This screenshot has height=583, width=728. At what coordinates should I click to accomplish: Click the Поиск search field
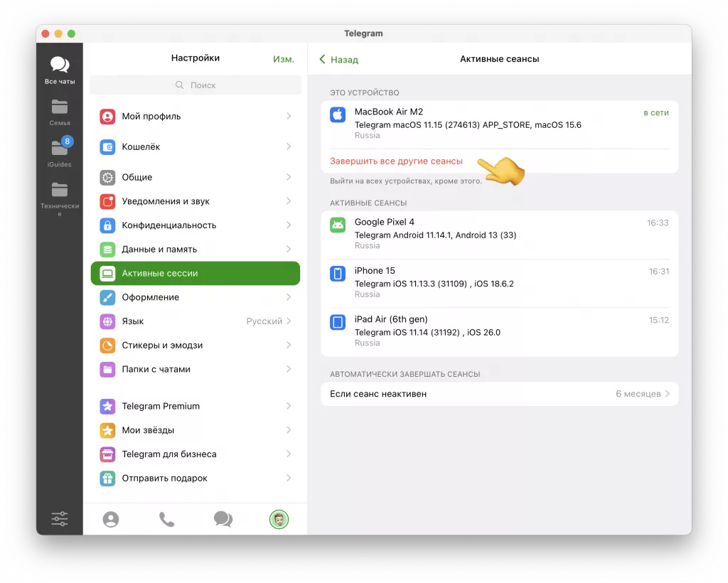196,85
